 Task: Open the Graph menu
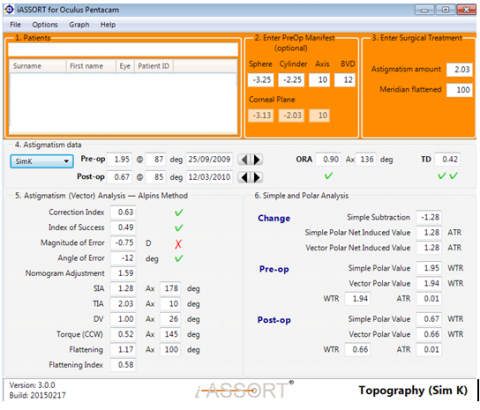pos(79,25)
